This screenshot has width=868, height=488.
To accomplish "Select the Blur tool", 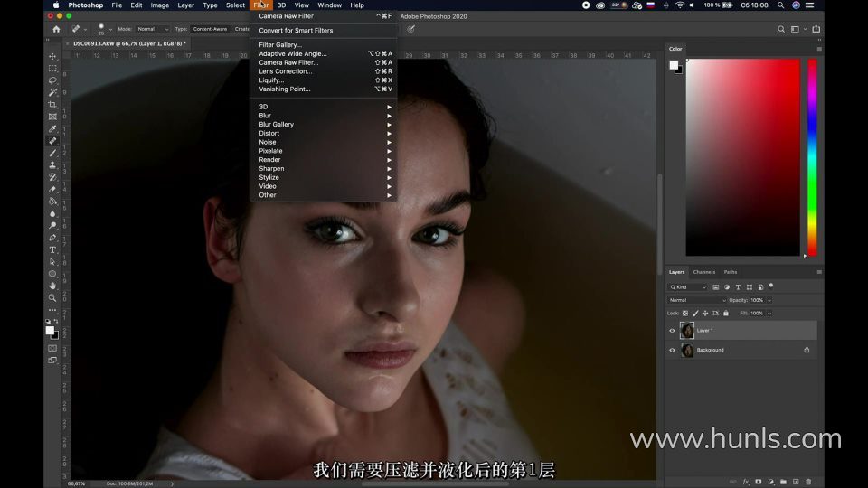I will point(52,213).
